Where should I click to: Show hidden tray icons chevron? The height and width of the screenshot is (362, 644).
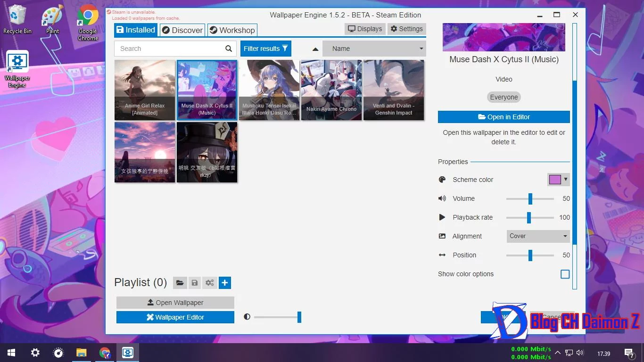[x=558, y=353]
